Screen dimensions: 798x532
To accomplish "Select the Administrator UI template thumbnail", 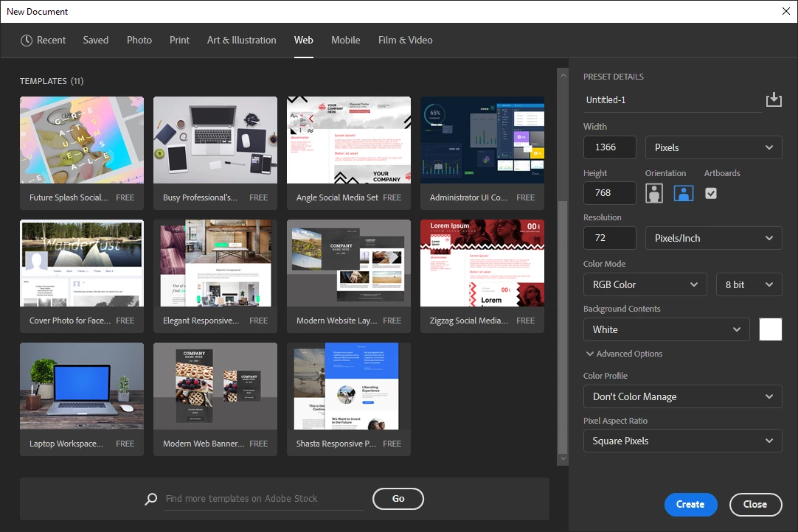I will pyautogui.click(x=482, y=140).
